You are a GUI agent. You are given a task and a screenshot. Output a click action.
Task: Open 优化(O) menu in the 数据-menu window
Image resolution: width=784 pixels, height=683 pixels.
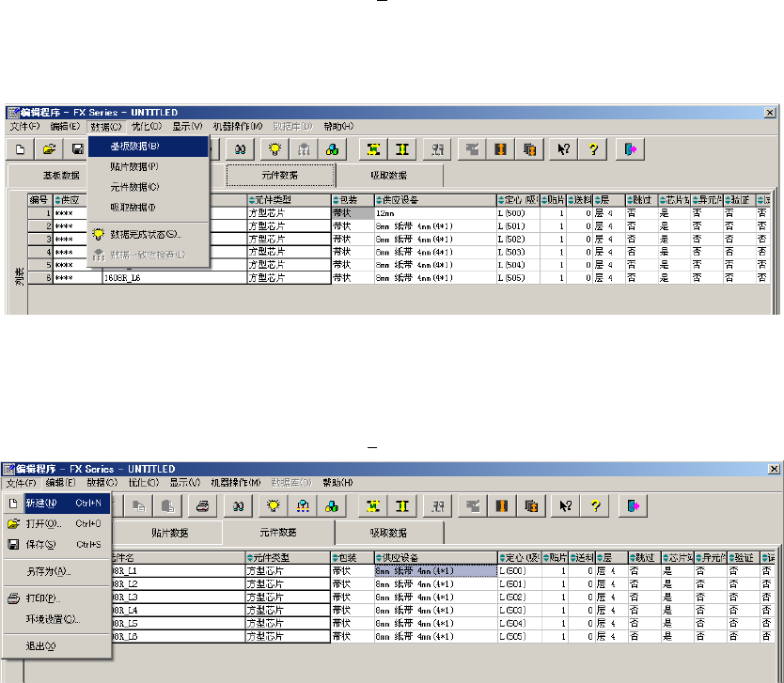pos(147,127)
